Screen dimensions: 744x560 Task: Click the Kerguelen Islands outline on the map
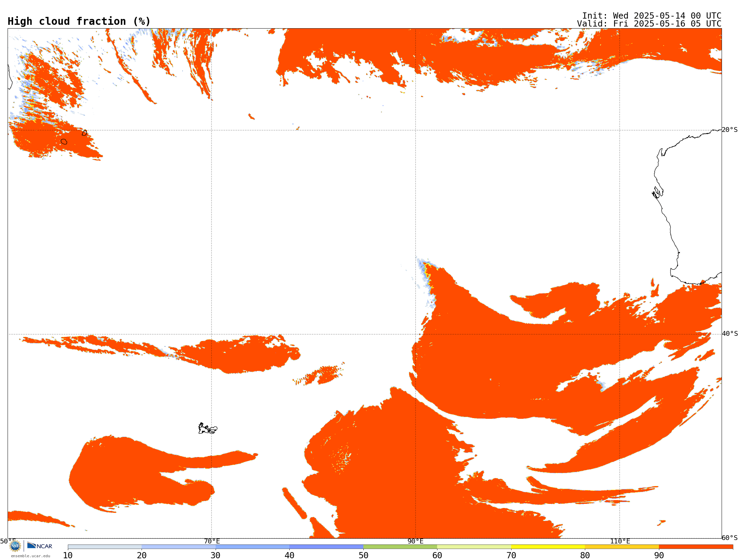point(208,428)
